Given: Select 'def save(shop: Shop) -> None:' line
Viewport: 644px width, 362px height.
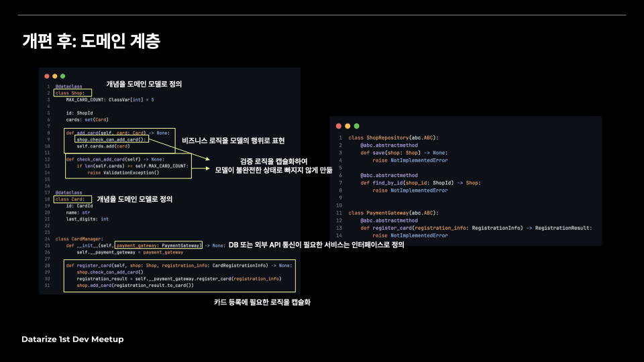Looking at the screenshot, I should (x=404, y=153).
